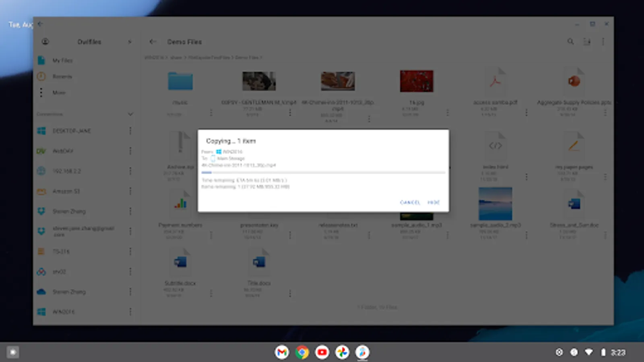
Task: Click the view and sort icon beside search
Action: click(587, 41)
